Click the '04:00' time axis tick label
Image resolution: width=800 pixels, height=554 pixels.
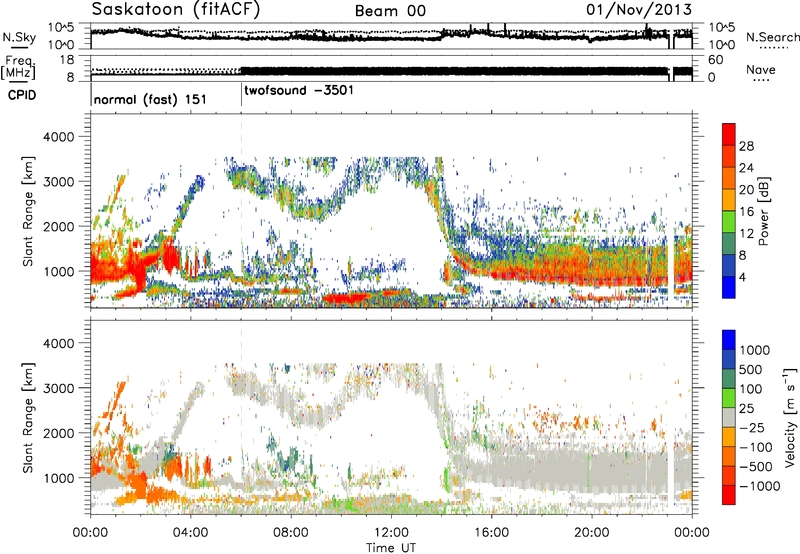click(190, 533)
